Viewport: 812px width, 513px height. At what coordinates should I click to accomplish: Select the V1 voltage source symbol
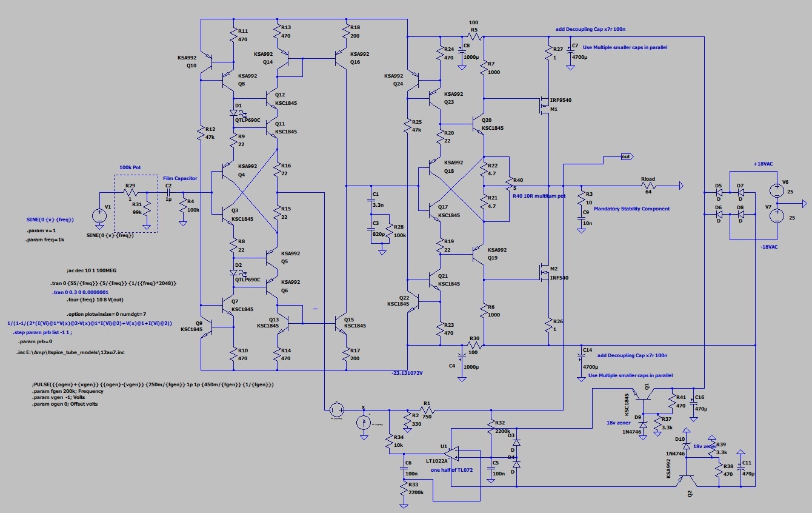(x=100, y=215)
